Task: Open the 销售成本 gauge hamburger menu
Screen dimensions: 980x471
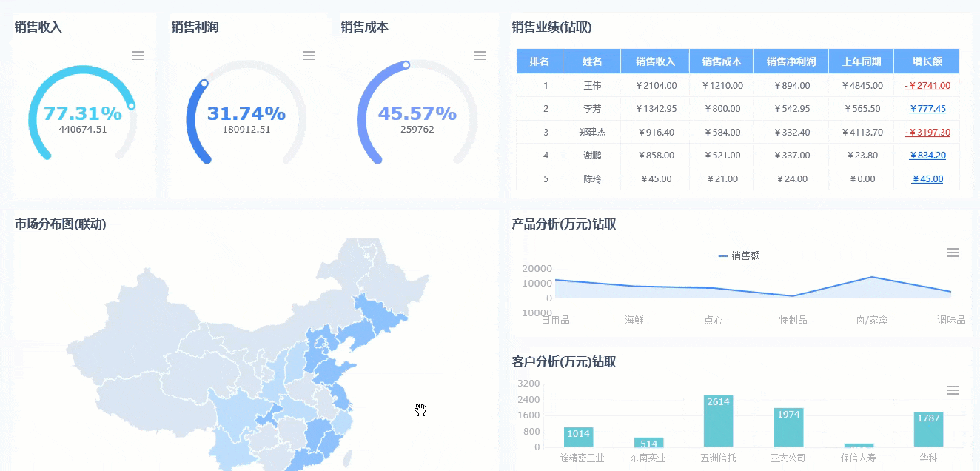Action: [480, 56]
